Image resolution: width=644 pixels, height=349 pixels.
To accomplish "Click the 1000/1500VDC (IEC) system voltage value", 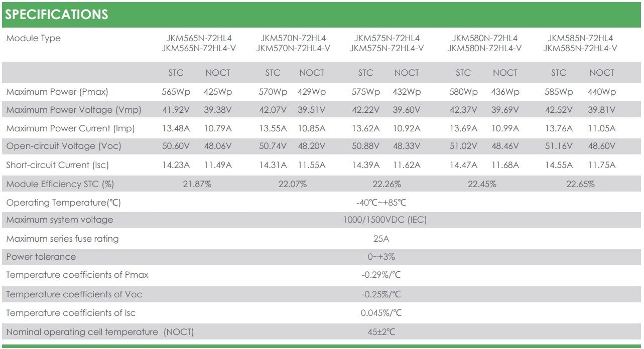I will (x=385, y=220).
